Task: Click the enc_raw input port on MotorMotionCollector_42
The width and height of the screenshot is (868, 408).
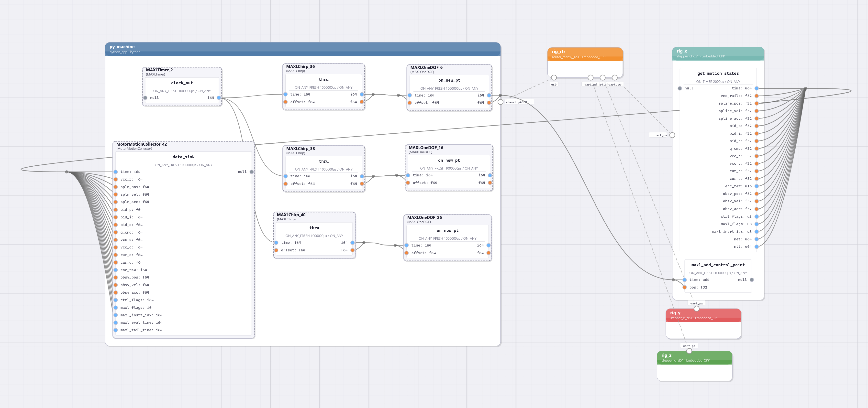Action: pyautogui.click(x=116, y=270)
